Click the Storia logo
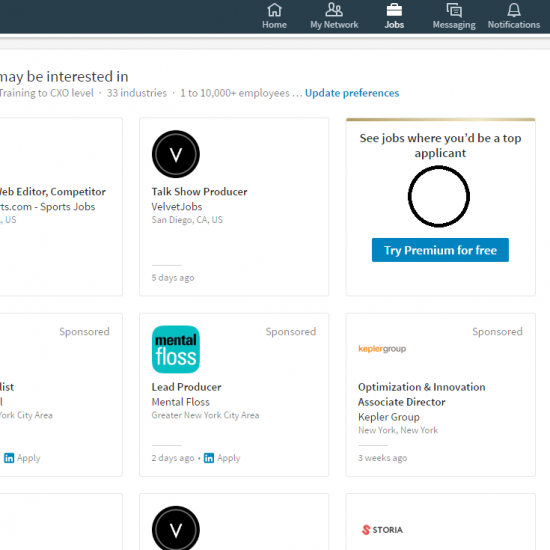The width and height of the screenshot is (550, 550). [x=382, y=530]
